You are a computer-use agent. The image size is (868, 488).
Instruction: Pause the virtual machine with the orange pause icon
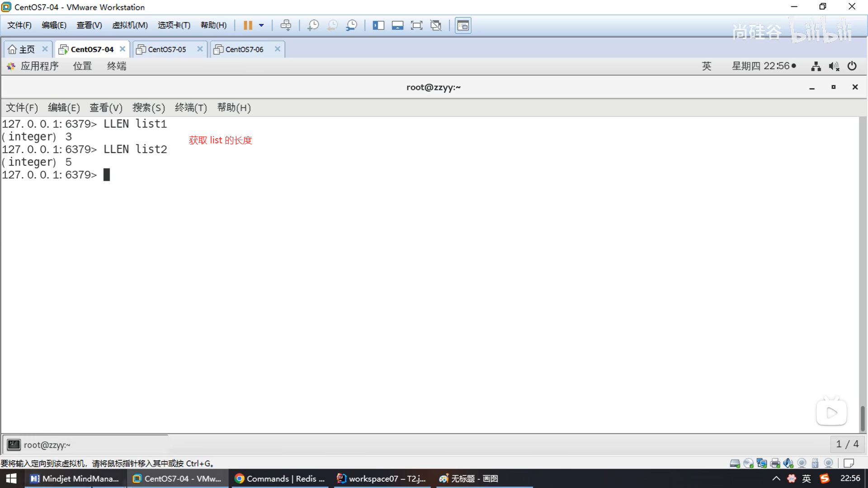pyautogui.click(x=247, y=25)
